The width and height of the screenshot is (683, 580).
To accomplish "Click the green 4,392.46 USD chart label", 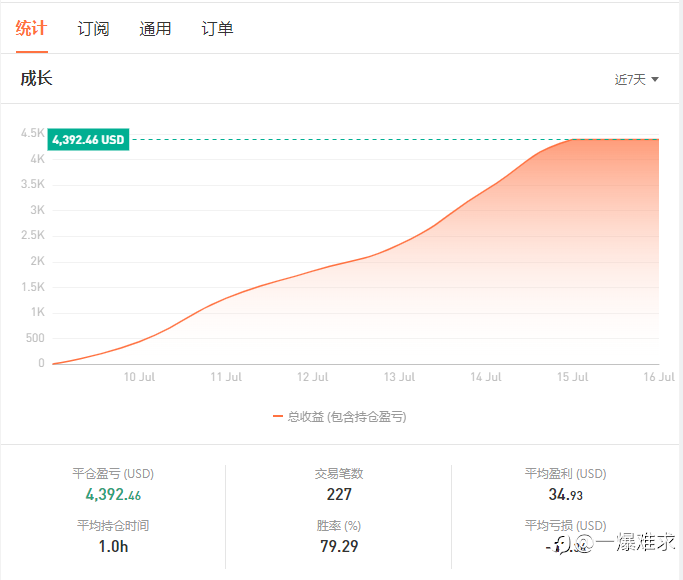I will click(88, 140).
